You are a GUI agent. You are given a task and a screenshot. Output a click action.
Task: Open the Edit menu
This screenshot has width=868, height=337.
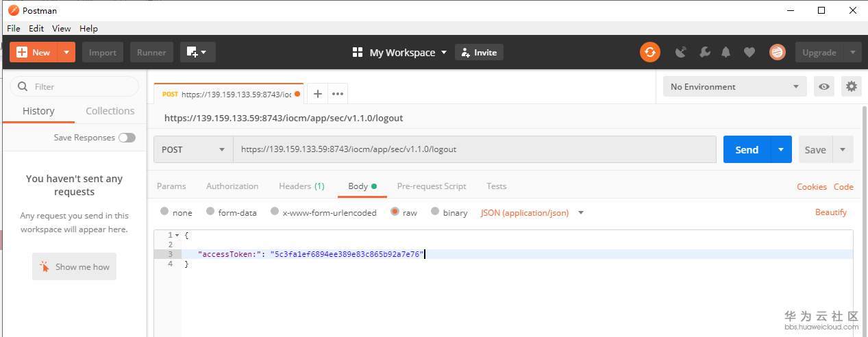click(x=36, y=29)
